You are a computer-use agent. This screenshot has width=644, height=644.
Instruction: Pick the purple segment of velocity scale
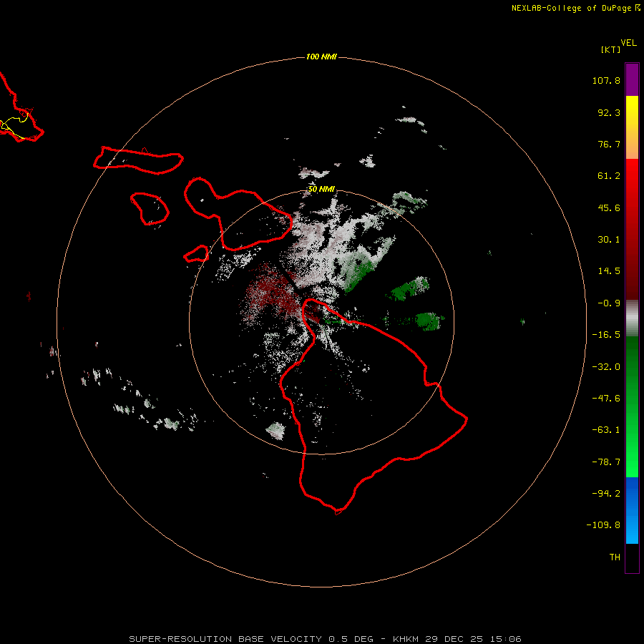coord(632,79)
